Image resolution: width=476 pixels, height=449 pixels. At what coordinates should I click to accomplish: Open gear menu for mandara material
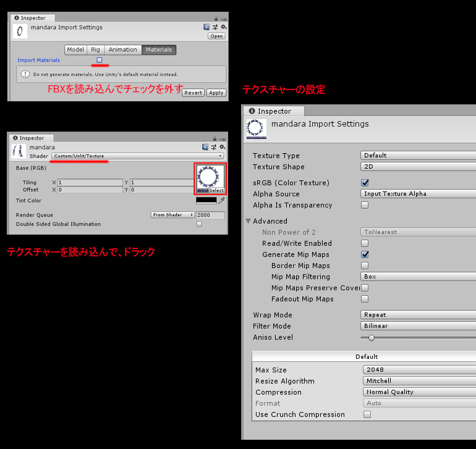tap(223, 148)
